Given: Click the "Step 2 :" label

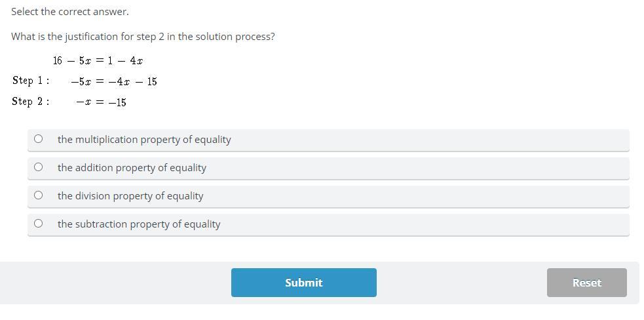Looking at the screenshot, I should click(x=31, y=102).
